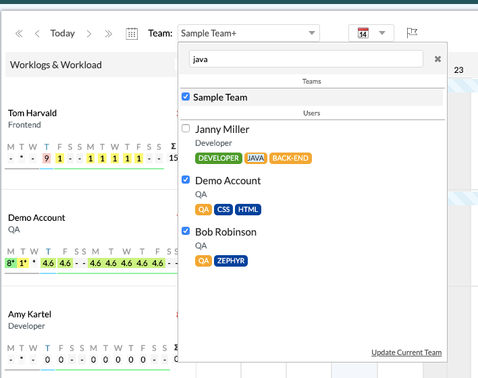Click the QA tag under Bob Robinson
This screenshot has height=378, width=478.
(x=203, y=261)
